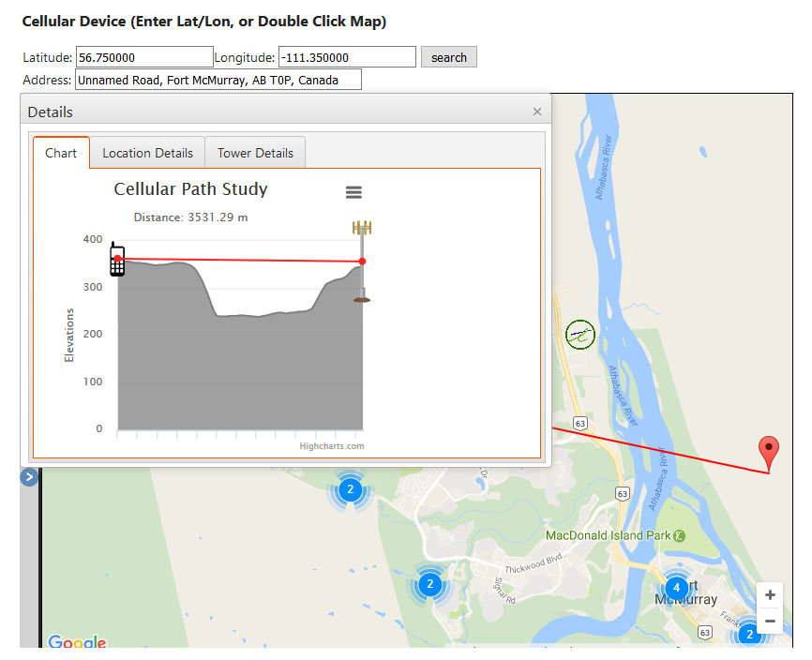Screen dimensions: 812x660
Task: Click the Google logo on the map
Action: point(77,642)
